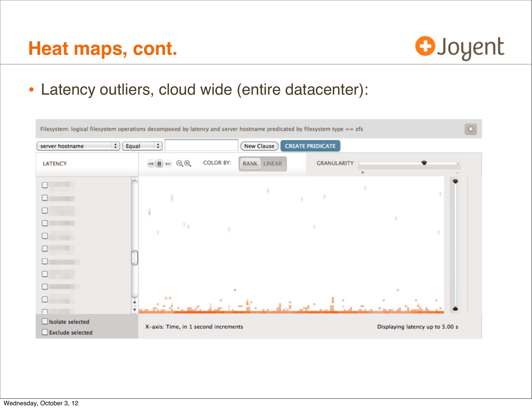Enable the Isolate selected checkbox
532x409 pixels.
pyautogui.click(x=45, y=321)
